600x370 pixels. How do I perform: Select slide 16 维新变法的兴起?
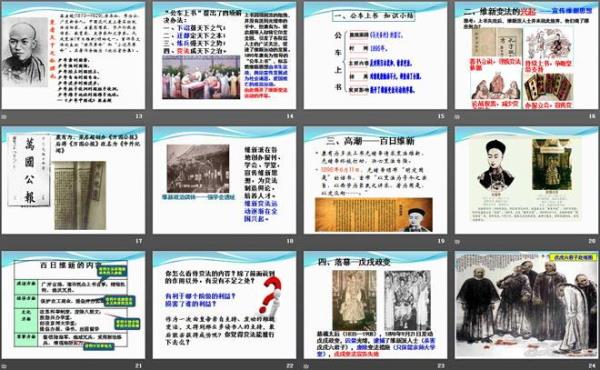527,55
